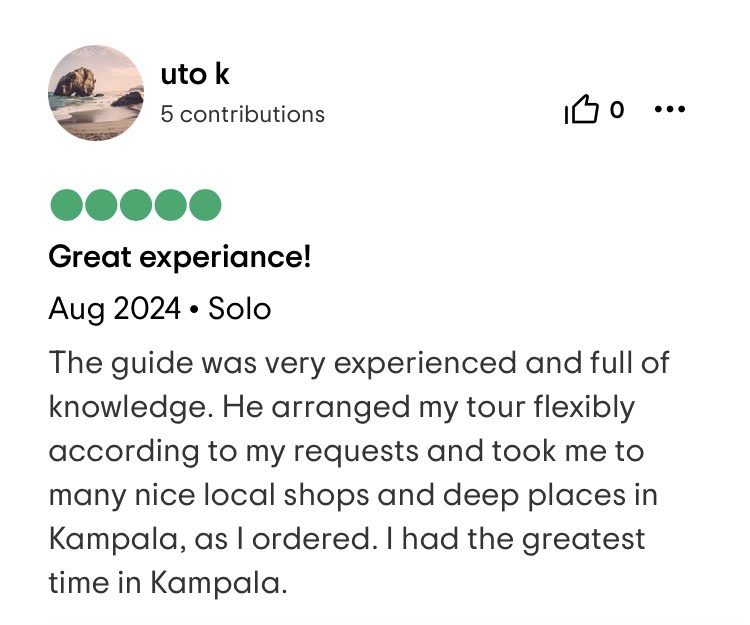
Task: Click the Aug 2024 review date
Action: pos(113,308)
